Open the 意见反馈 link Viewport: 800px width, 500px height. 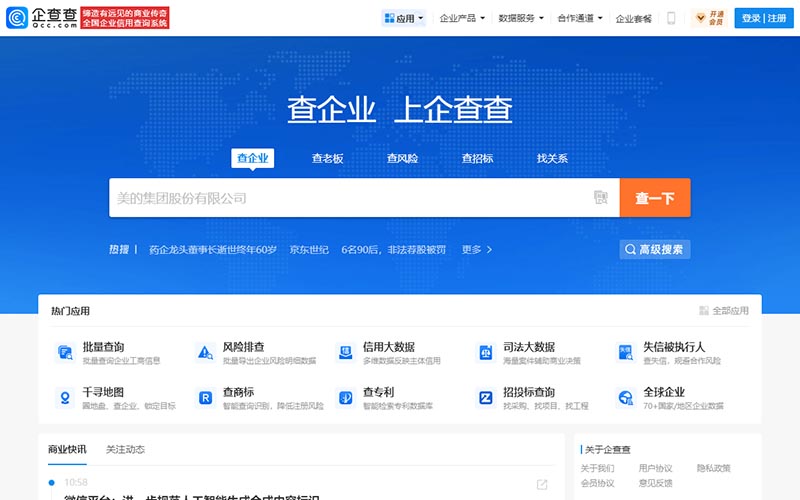[x=656, y=483]
